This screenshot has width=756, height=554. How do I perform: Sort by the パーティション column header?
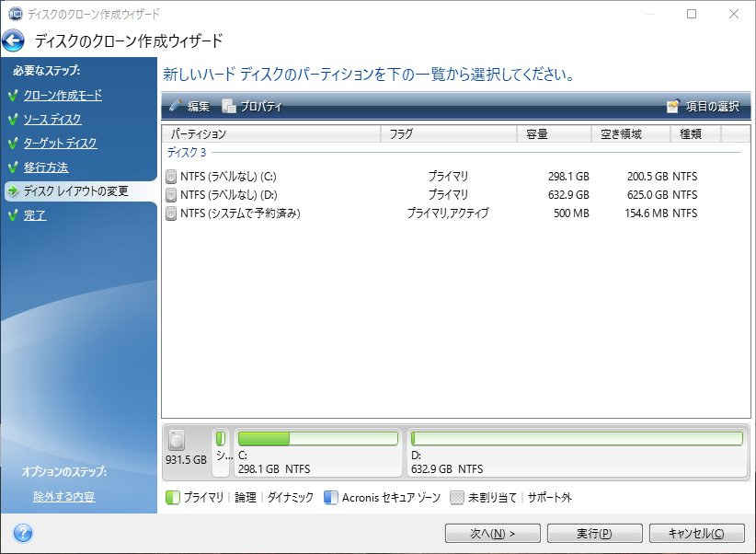pos(271,133)
